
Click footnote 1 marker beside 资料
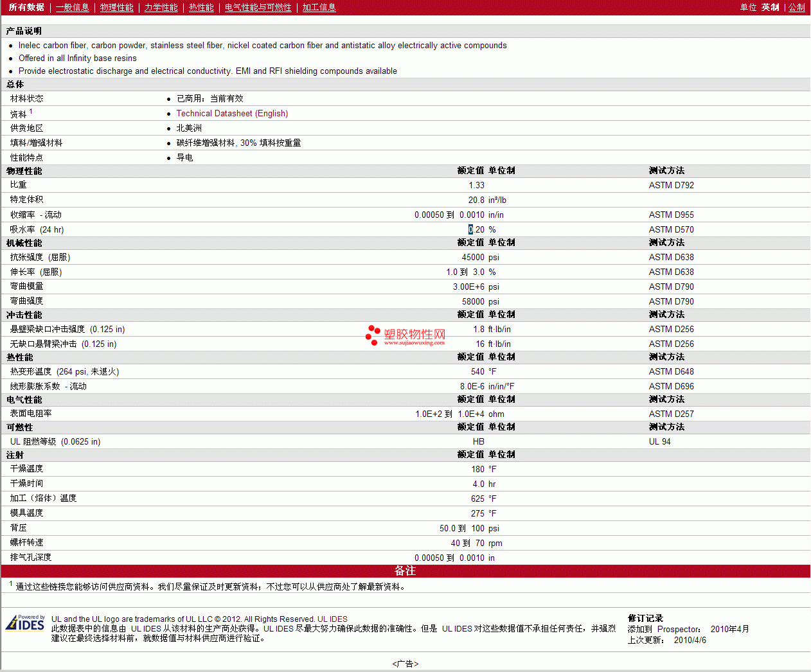point(31,111)
